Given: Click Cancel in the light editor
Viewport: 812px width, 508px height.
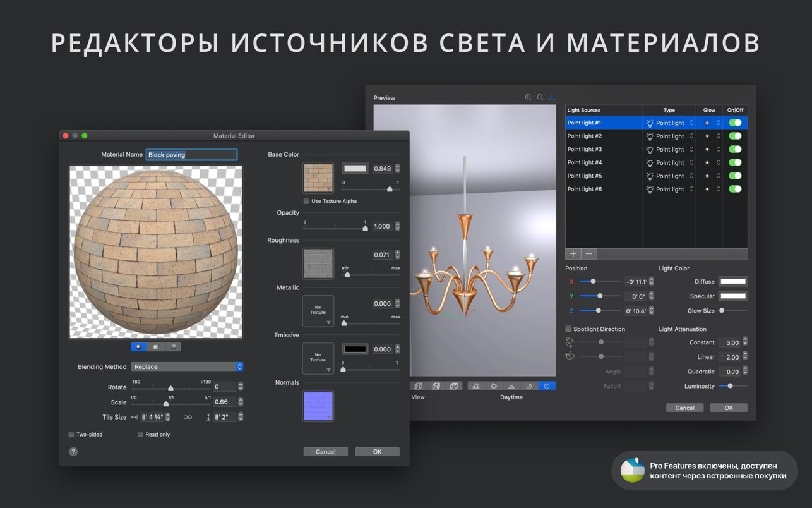Looking at the screenshot, I should 684,408.
